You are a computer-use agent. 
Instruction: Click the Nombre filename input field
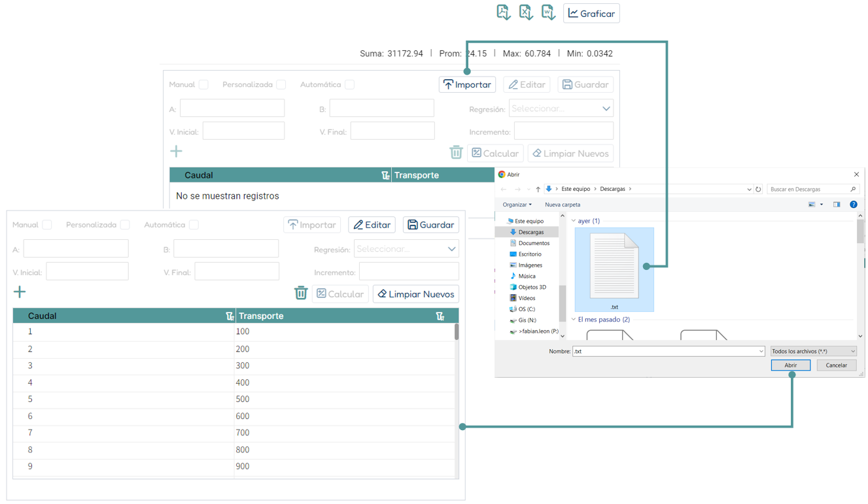click(x=668, y=351)
